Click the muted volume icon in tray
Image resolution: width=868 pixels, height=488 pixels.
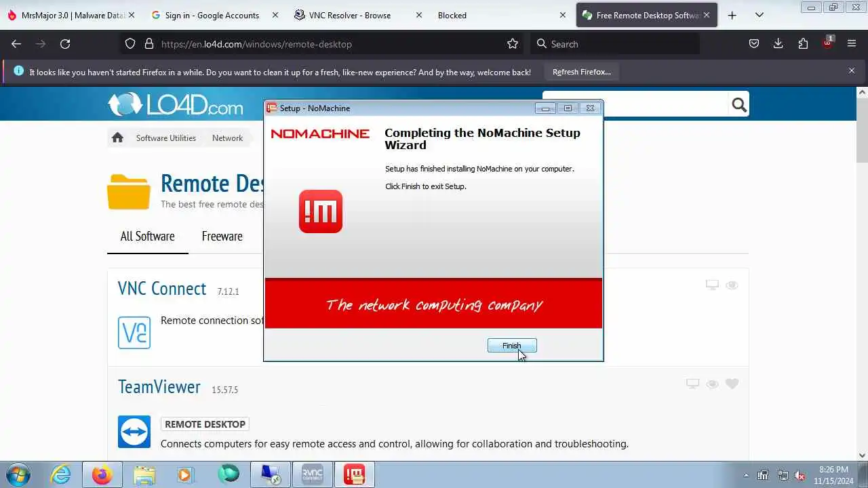tap(800, 475)
